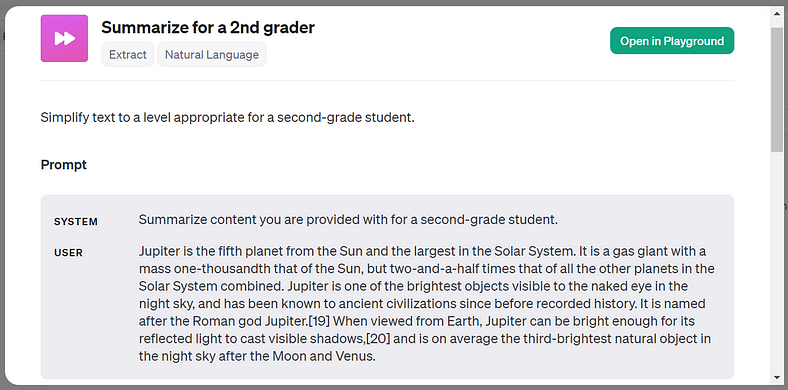This screenshot has height=390, width=788.
Task: Select the Extract tag
Action: 128,54
